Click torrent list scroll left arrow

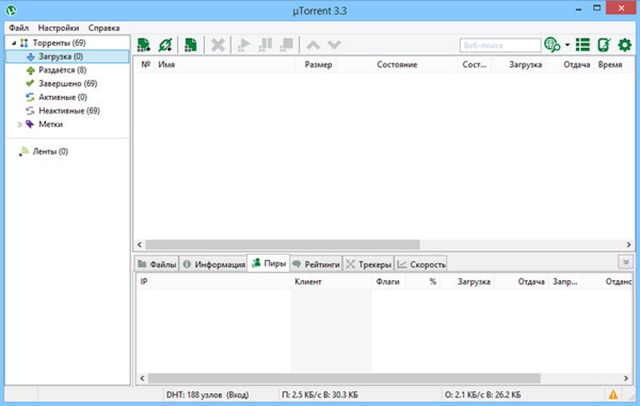click(x=140, y=244)
